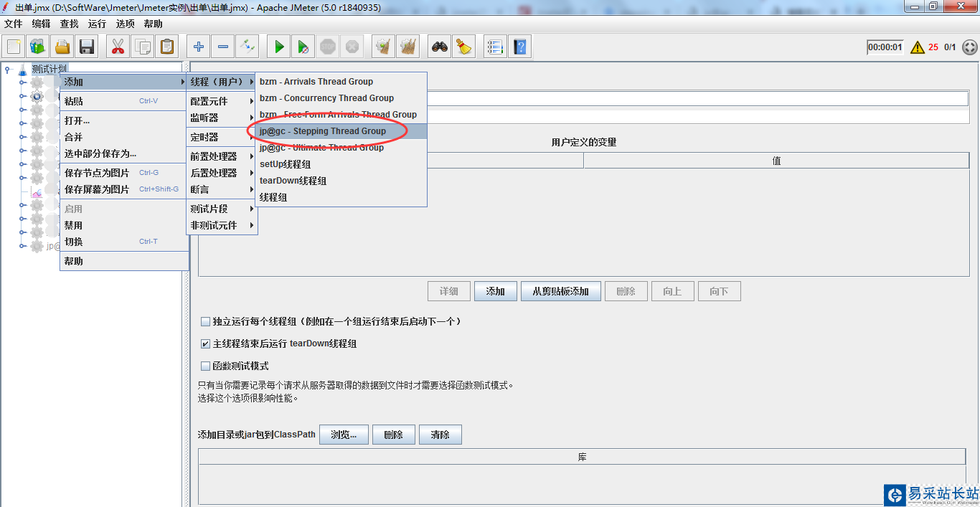
Task: Select bzm - Arrivals Thread Group
Action: coord(341,82)
